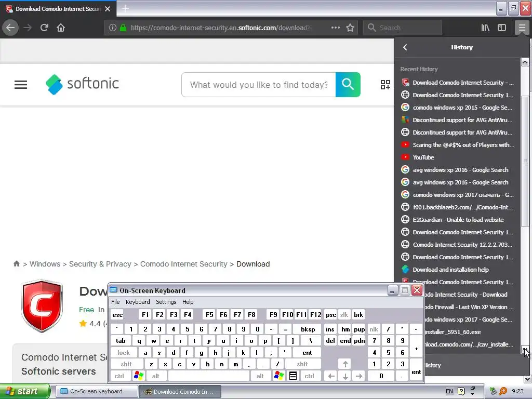Click the Softonic search magnifier button
This screenshot has width=532, height=399.
[348, 85]
